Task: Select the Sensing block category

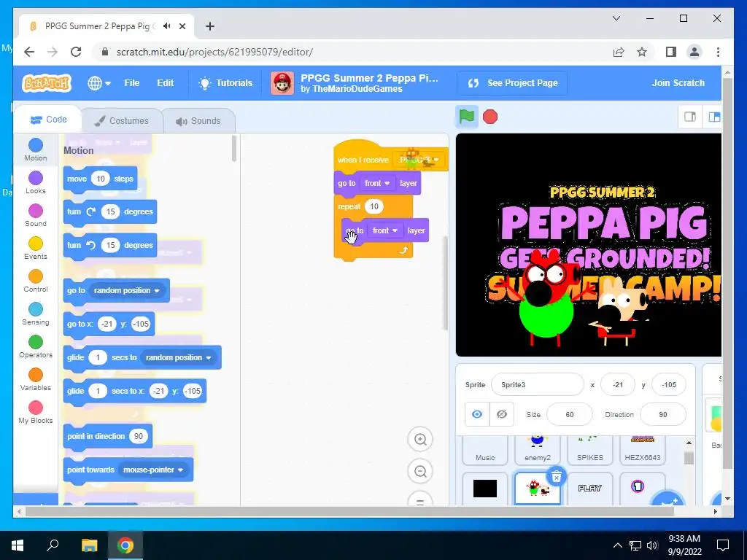Action: point(36,314)
